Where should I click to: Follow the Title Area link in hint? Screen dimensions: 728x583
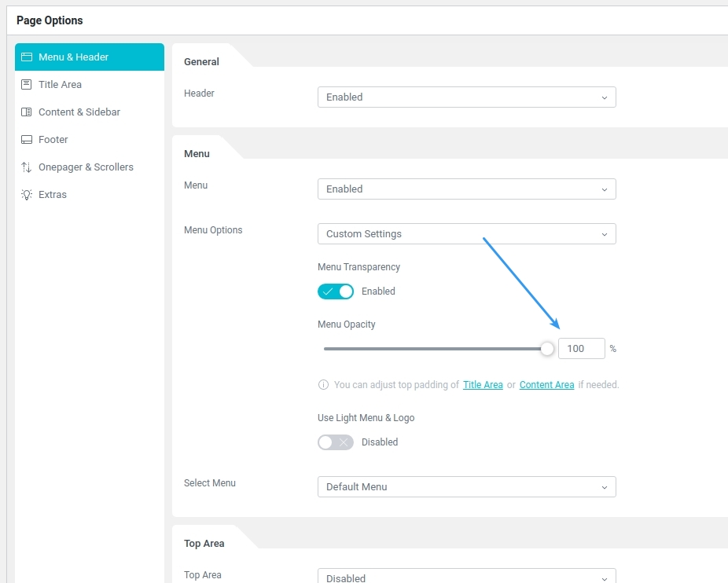[483, 385]
